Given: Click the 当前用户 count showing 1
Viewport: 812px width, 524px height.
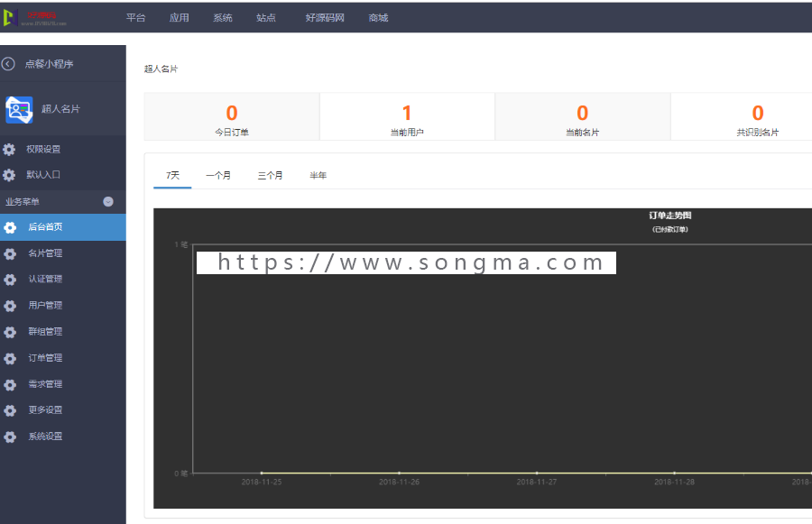Looking at the screenshot, I should click(x=407, y=113).
